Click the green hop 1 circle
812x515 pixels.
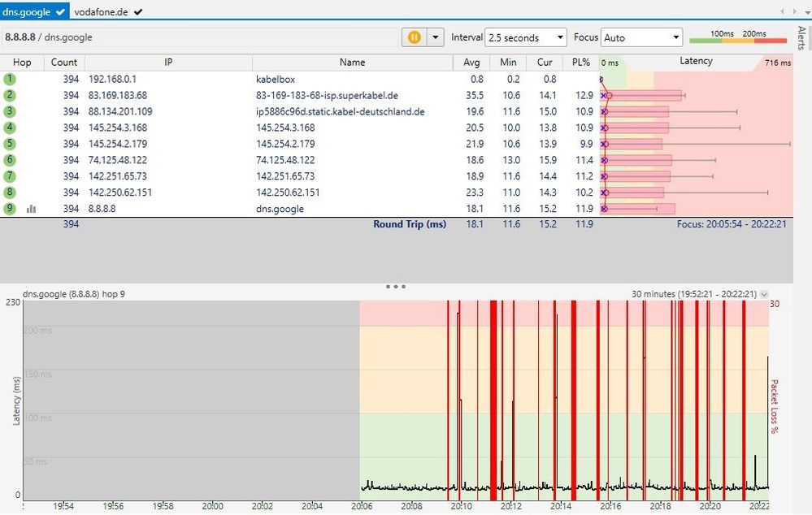tap(10, 79)
